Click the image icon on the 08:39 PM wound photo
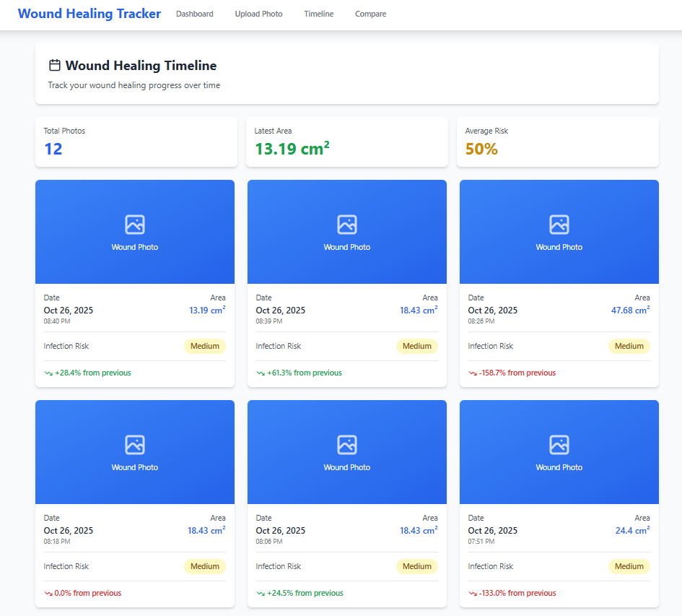This screenshot has height=616, width=682. coord(347,225)
